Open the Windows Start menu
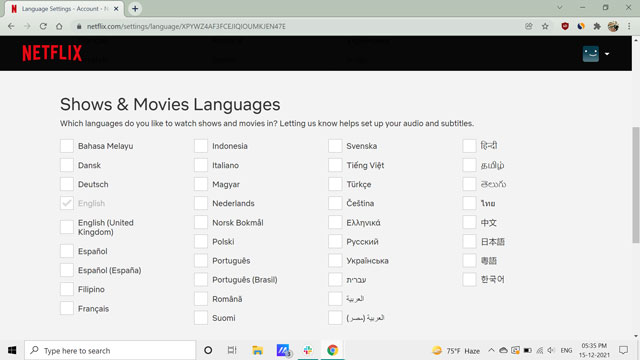Image resolution: width=640 pixels, height=360 pixels. point(12,350)
